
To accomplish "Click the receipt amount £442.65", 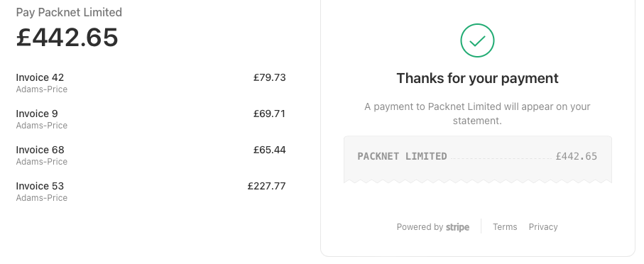I will (x=577, y=156).
